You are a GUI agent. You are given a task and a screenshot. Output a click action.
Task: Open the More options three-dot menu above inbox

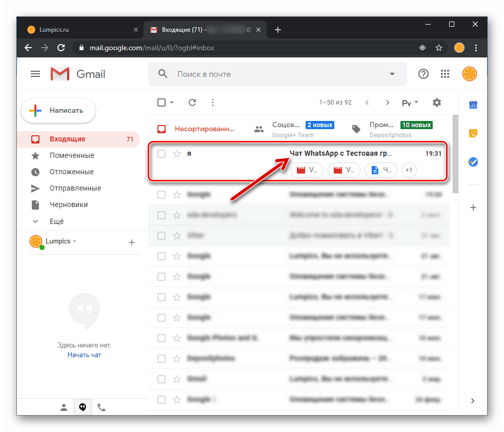(212, 102)
